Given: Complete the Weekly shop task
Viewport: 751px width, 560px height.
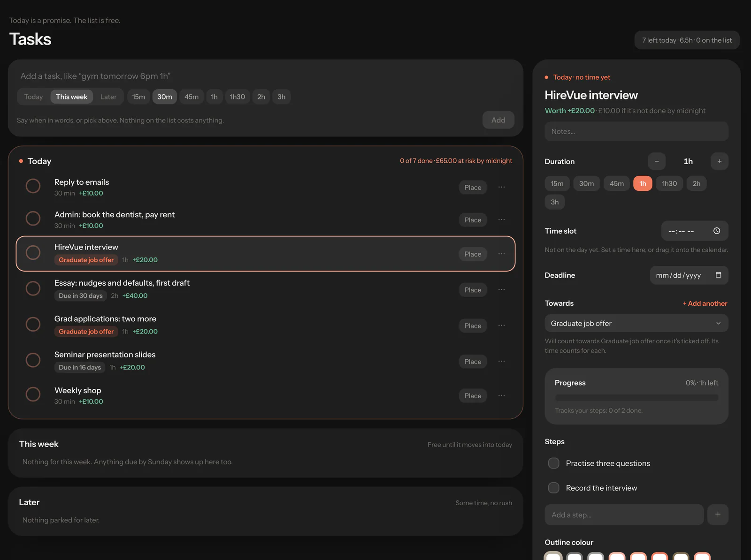Looking at the screenshot, I should (33, 394).
